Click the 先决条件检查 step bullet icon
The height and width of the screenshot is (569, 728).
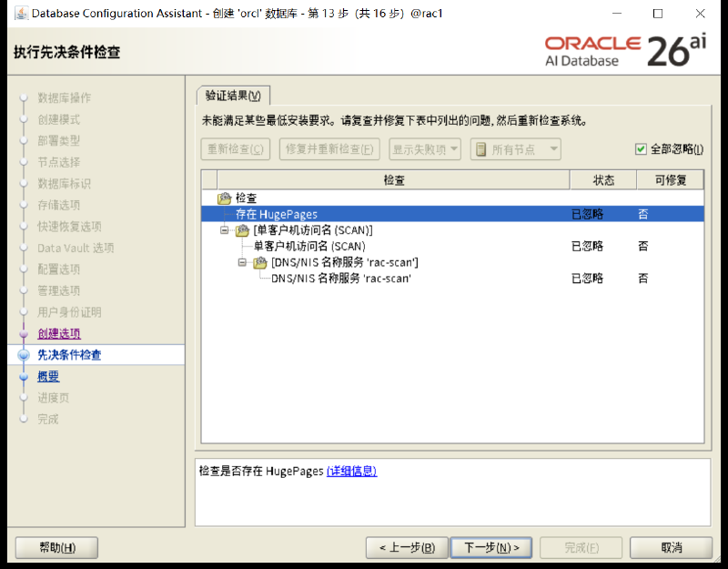click(x=24, y=355)
